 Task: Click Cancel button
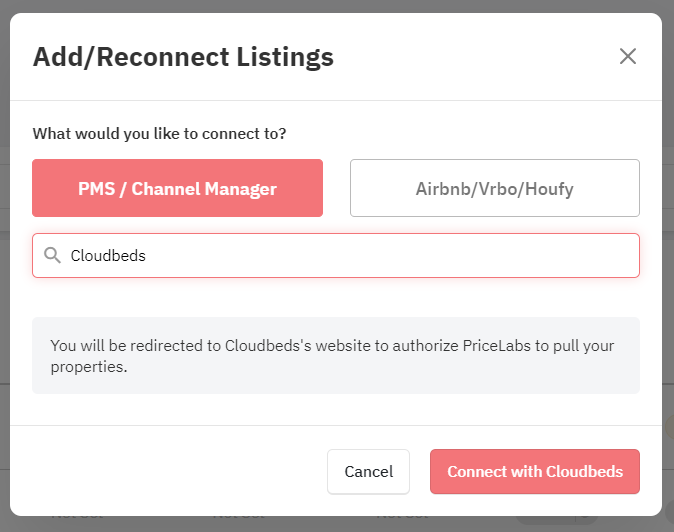coord(368,471)
